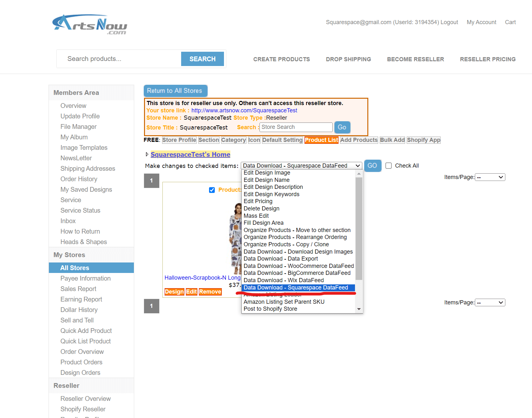The height and width of the screenshot is (418, 532).
Task: Click the orange Design button on the product
Action: (x=174, y=292)
